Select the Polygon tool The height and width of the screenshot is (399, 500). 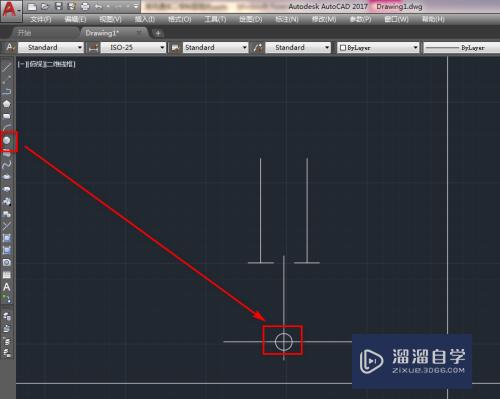pyautogui.click(x=7, y=104)
